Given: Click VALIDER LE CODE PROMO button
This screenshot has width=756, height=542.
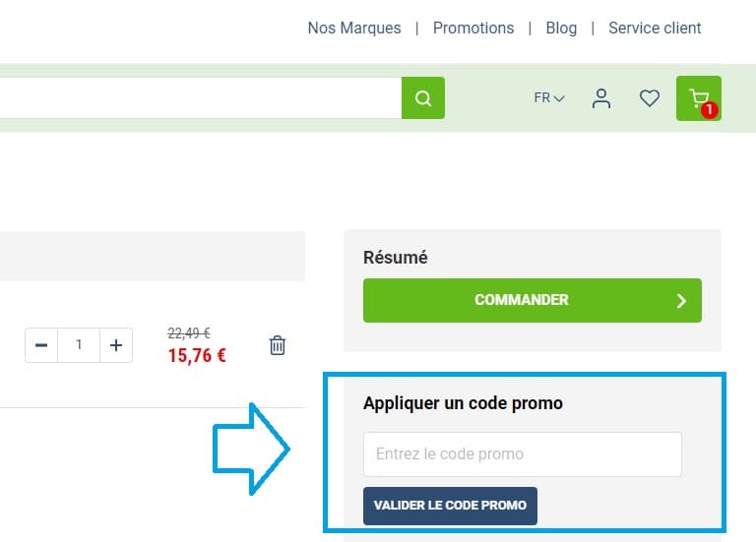Looking at the screenshot, I should point(450,506).
